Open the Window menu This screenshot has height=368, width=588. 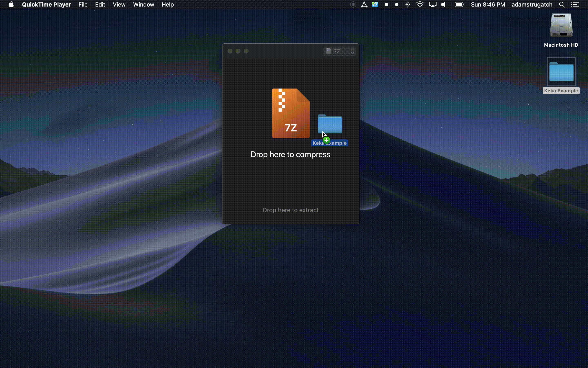(144, 4)
